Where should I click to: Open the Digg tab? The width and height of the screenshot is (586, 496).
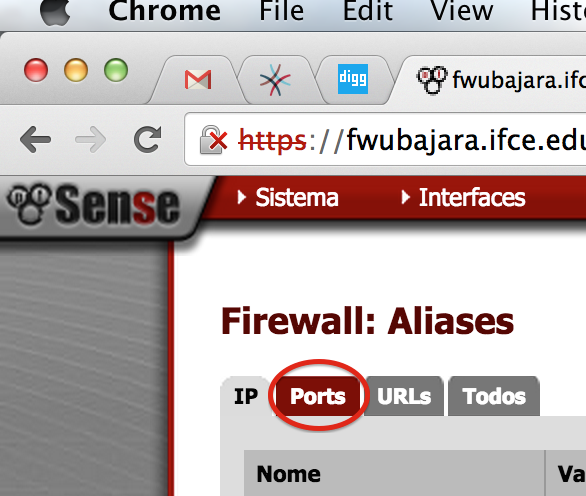[353, 79]
